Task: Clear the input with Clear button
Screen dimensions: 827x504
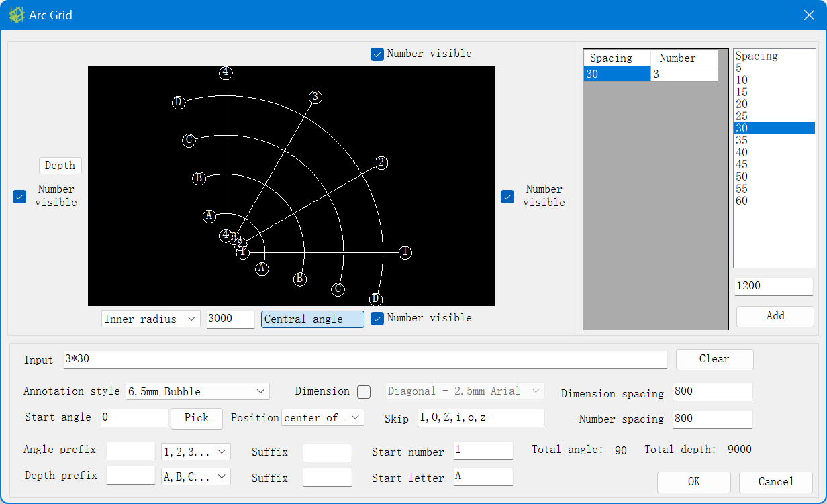Action: click(x=714, y=359)
